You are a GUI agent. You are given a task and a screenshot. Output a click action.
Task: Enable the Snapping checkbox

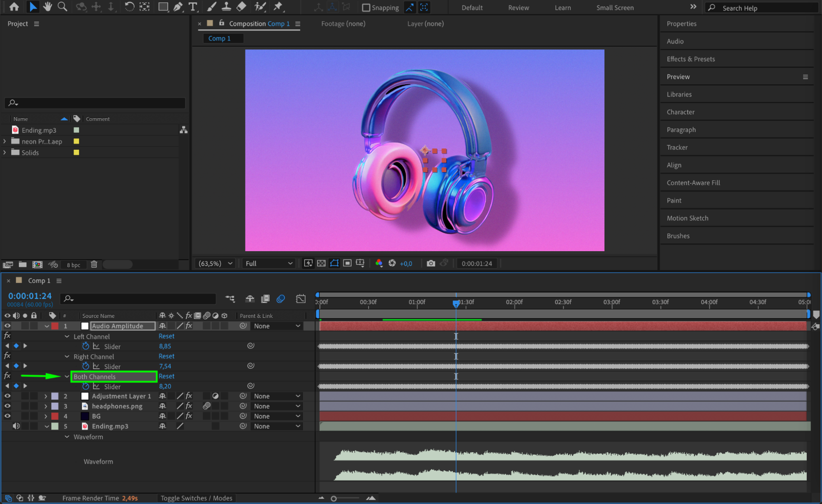pos(366,7)
